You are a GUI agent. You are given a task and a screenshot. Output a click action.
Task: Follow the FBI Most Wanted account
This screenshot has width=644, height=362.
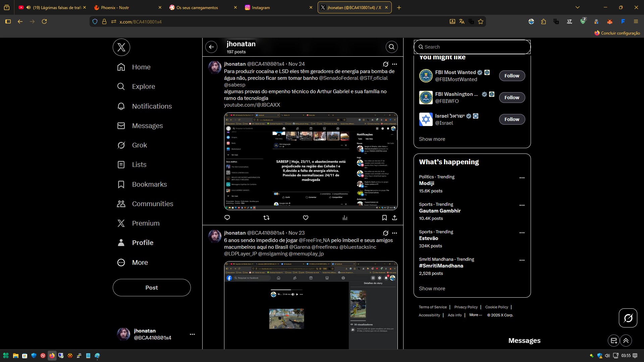coord(512,76)
